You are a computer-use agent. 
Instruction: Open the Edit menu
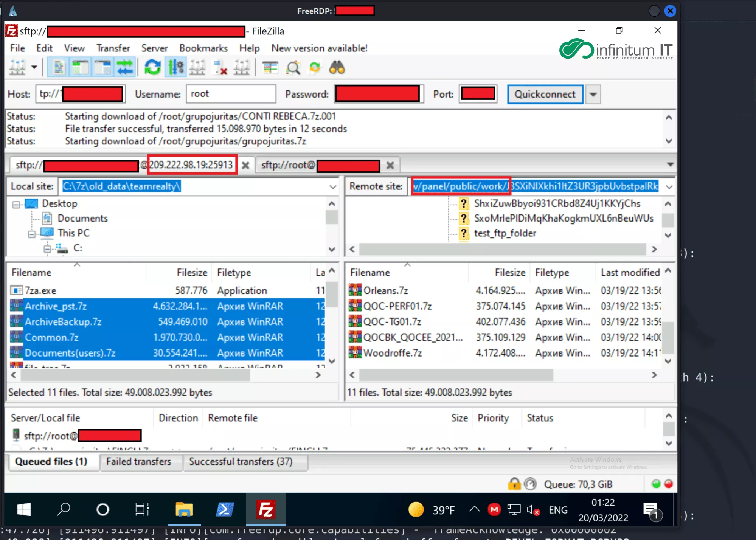[x=44, y=48]
